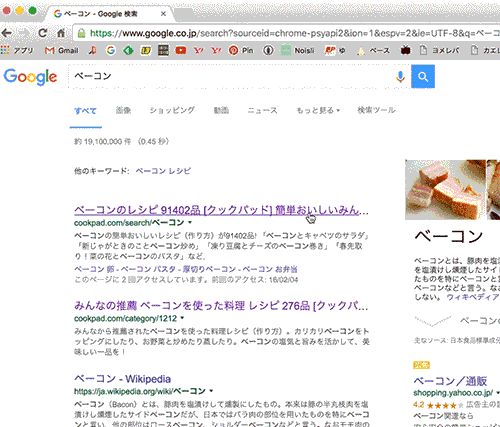
Task: Open ベーコン - Wikipedia result link
Action: [x=122, y=379]
